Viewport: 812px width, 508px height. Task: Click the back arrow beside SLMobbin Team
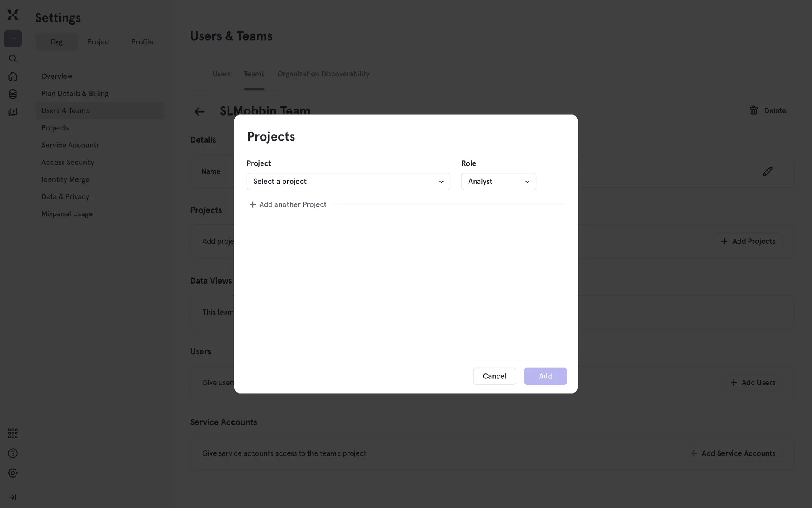point(199,112)
